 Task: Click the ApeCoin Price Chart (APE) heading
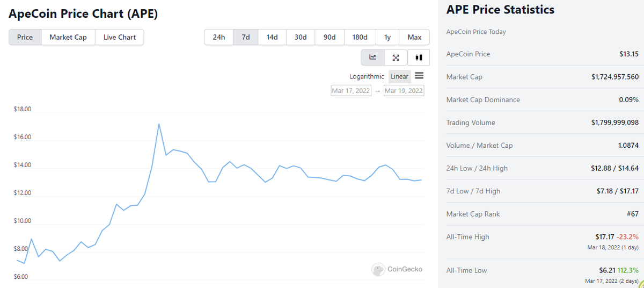[83, 15]
